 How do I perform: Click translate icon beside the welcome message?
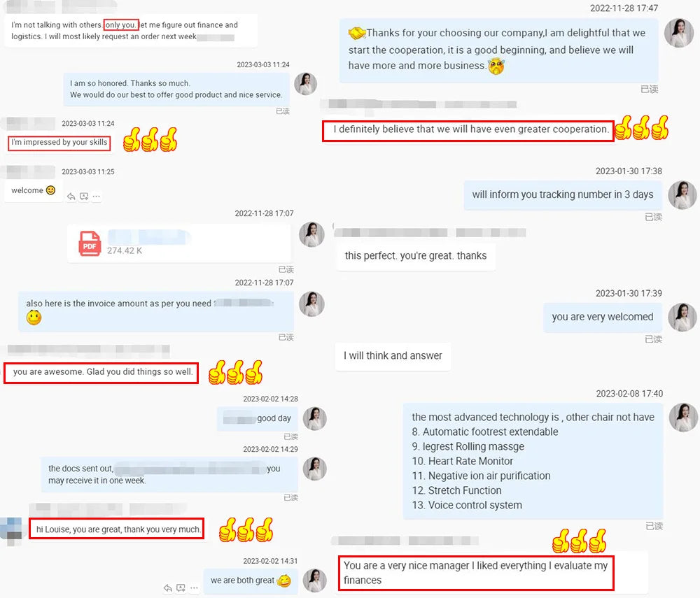pyautogui.click(x=84, y=197)
